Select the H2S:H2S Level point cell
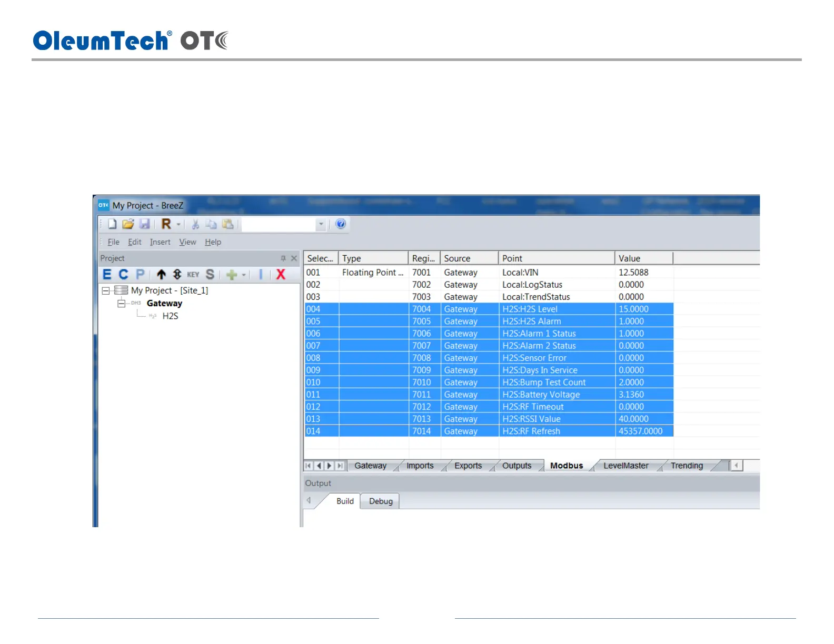This screenshot has height=644, width=834. pyautogui.click(x=557, y=309)
